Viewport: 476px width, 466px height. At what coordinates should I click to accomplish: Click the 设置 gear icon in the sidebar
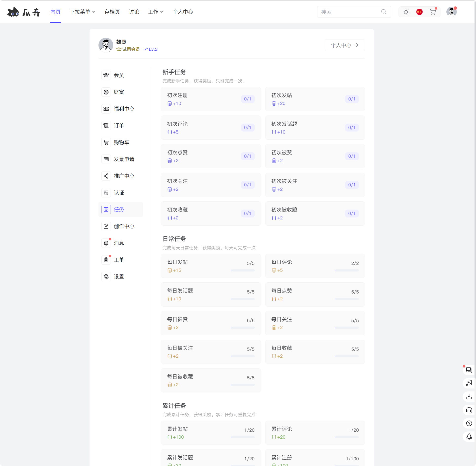[106, 276]
